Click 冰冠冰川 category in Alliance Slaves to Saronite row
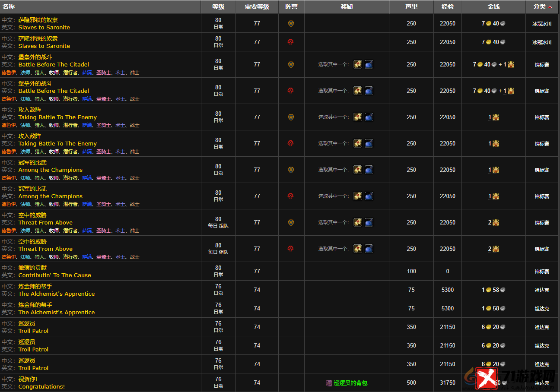The height and width of the screenshot is (392, 560). (x=542, y=24)
